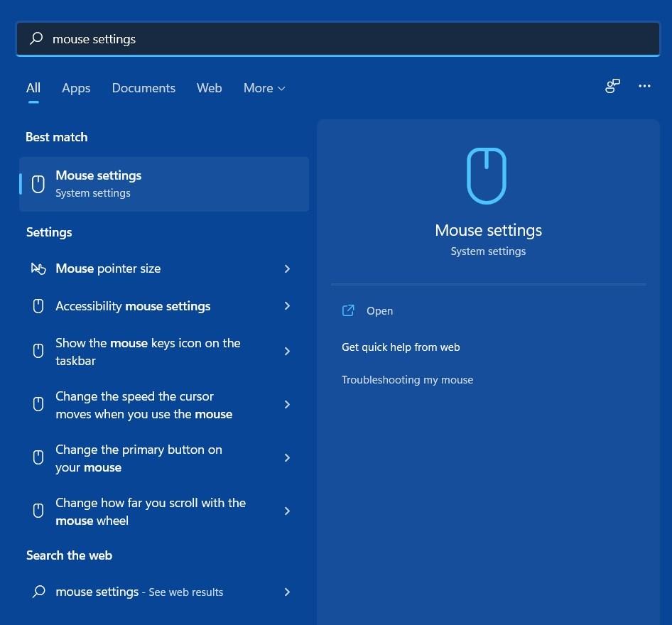The width and height of the screenshot is (672, 625).
Task: Expand Accessibility mouse settings arrow
Action: coord(287,306)
